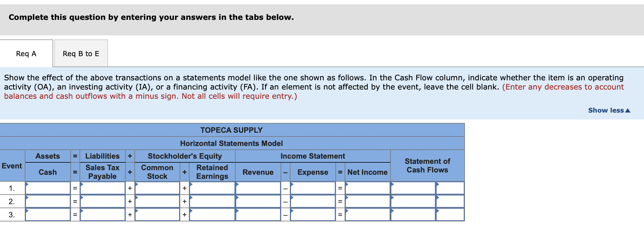
Task: Select the Req A tab
Action: point(26,53)
